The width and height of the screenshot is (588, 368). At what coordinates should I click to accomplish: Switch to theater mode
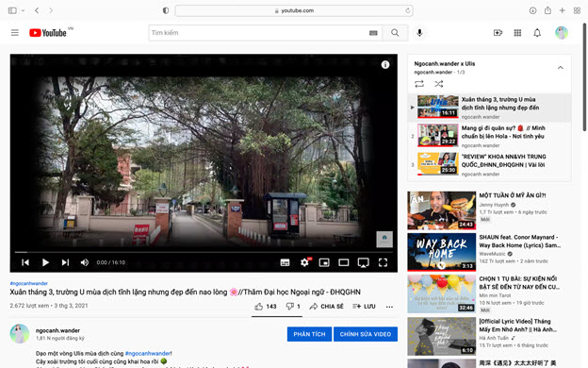pos(344,262)
